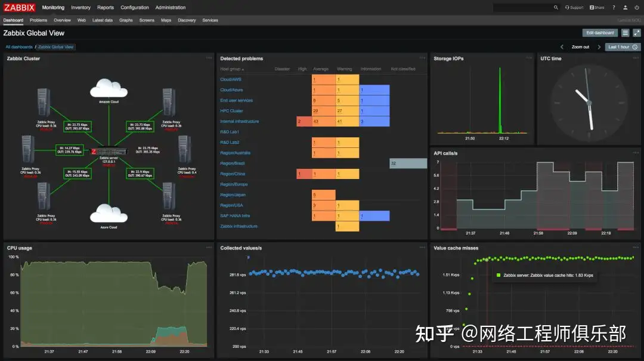Open Zabbix Cluster widget options menu
Image resolution: width=644 pixels, height=361 pixels.
point(209,58)
